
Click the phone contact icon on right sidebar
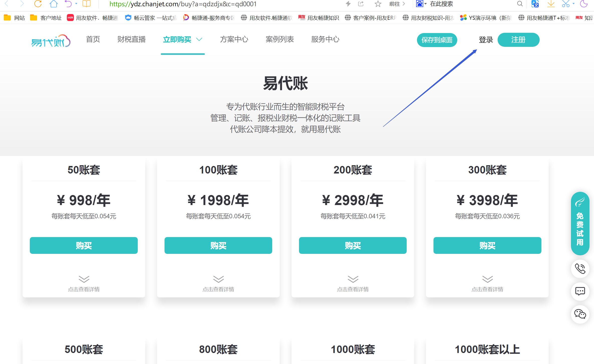point(580,269)
